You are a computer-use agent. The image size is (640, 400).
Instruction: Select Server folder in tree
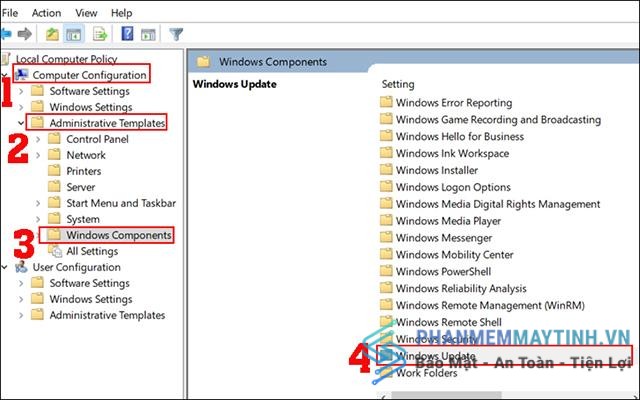[x=80, y=187]
